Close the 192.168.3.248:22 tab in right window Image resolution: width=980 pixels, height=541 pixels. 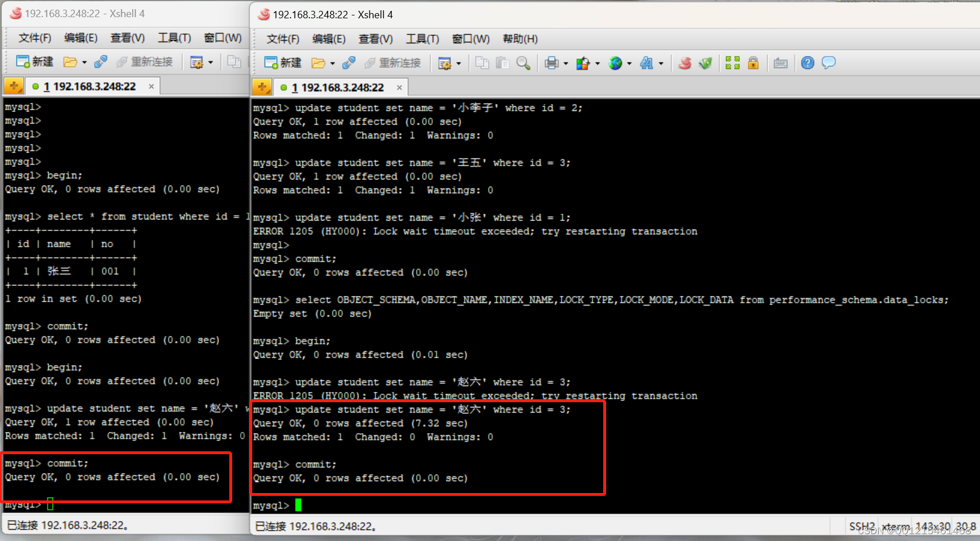[399, 87]
